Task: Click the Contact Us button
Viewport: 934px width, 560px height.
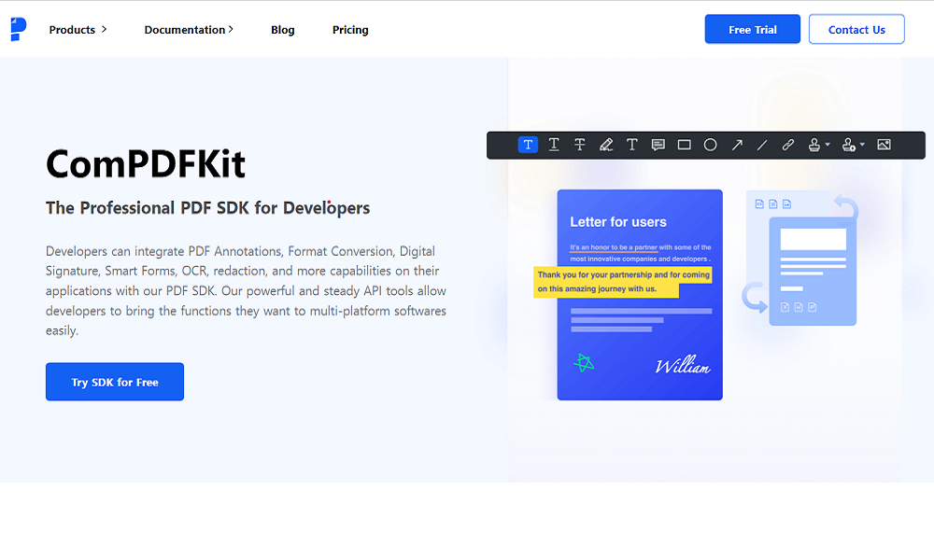Action: pos(856,30)
